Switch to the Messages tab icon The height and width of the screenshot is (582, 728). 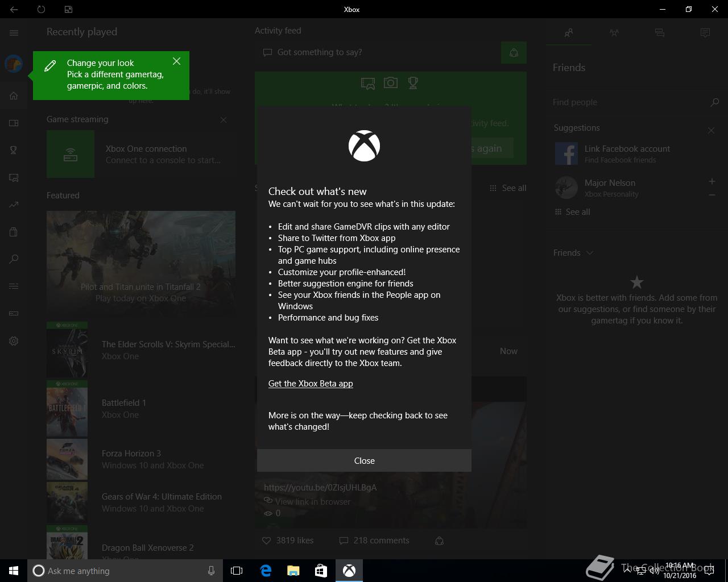(x=660, y=33)
